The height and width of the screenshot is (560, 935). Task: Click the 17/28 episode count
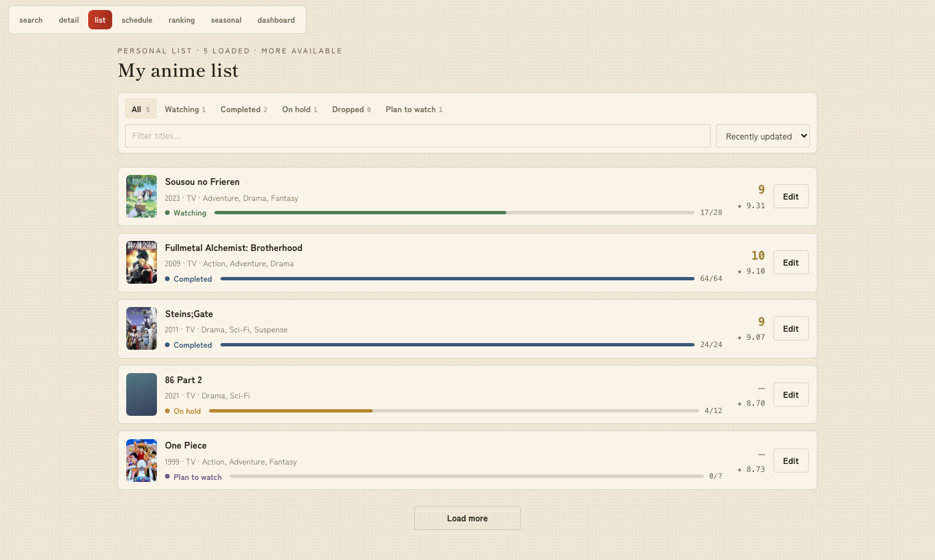point(711,212)
